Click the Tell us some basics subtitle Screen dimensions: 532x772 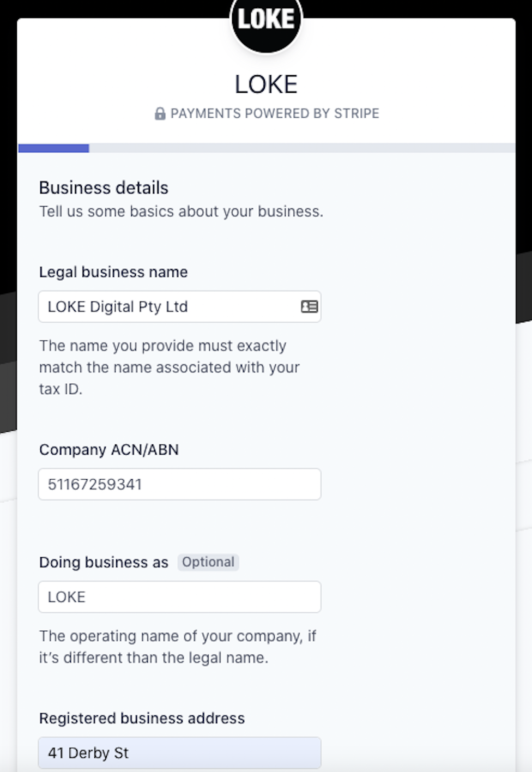(181, 212)
